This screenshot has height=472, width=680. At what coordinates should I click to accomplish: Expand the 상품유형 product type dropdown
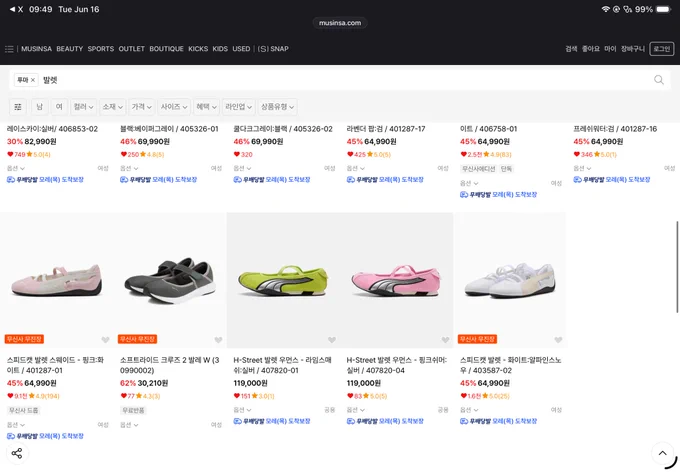(x=278, y=107)
